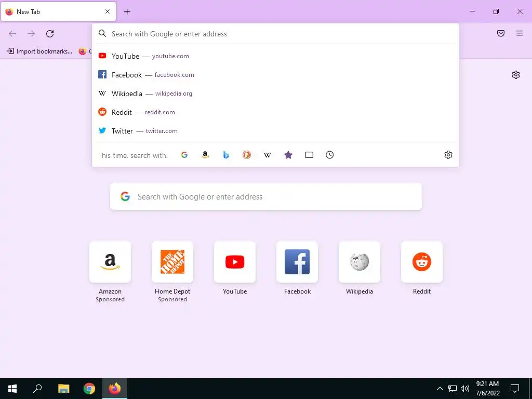532x399 pixels.
Task: Click Firefox icon in taskbar
Action: 115,389
